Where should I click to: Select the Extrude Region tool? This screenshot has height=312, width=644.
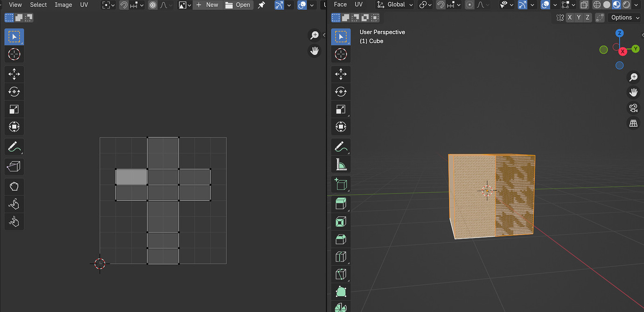(x=341, y=203)
